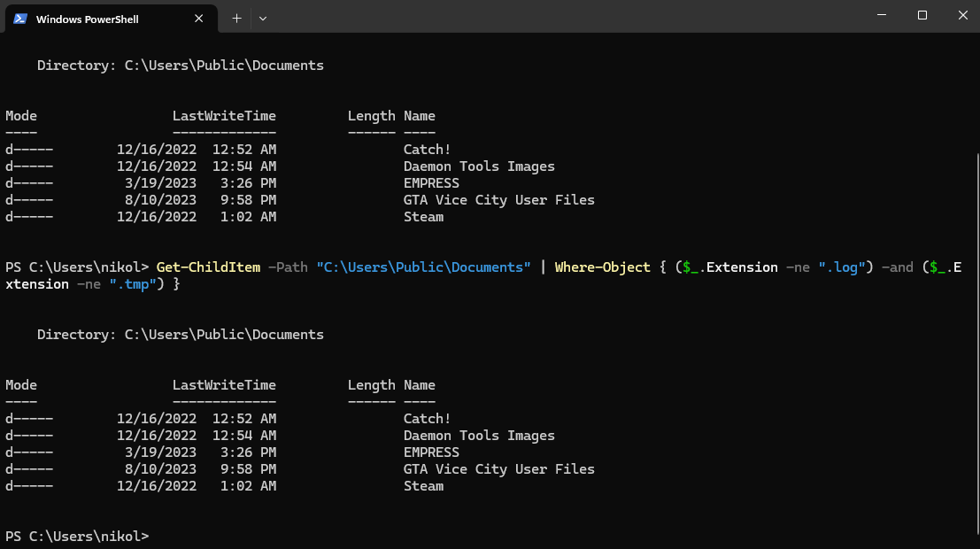Click the "8/10/2023" date in second listing
This screenshot has width=980, height=549.
160,469
